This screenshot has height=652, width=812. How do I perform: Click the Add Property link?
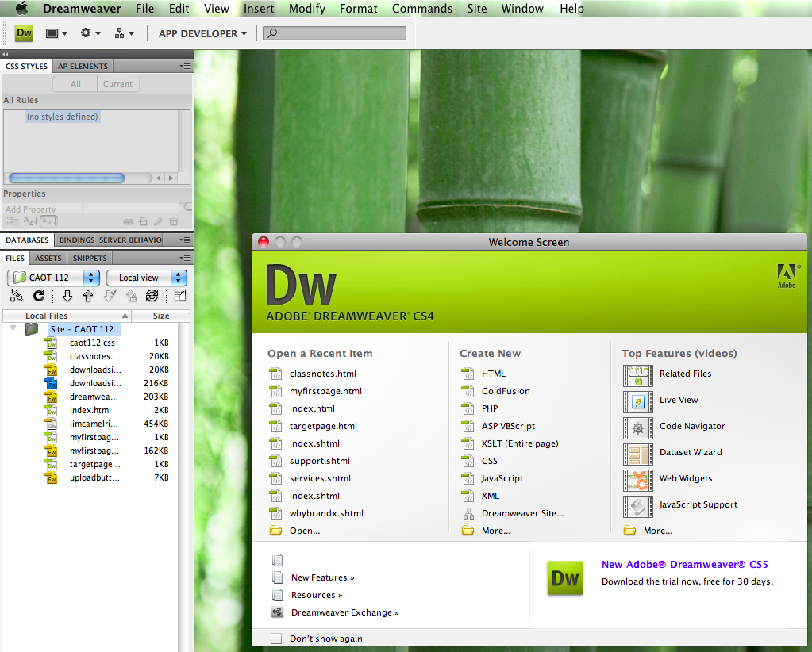(30, 209)
